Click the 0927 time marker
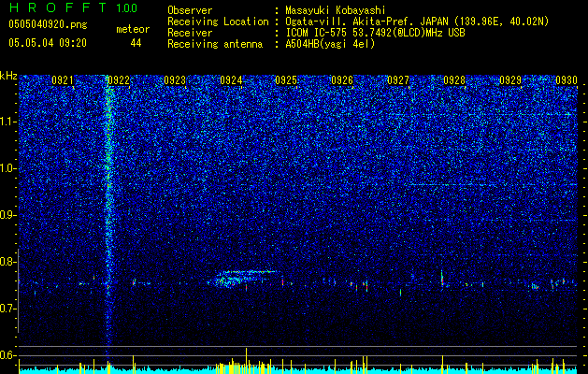 point(398,79)
